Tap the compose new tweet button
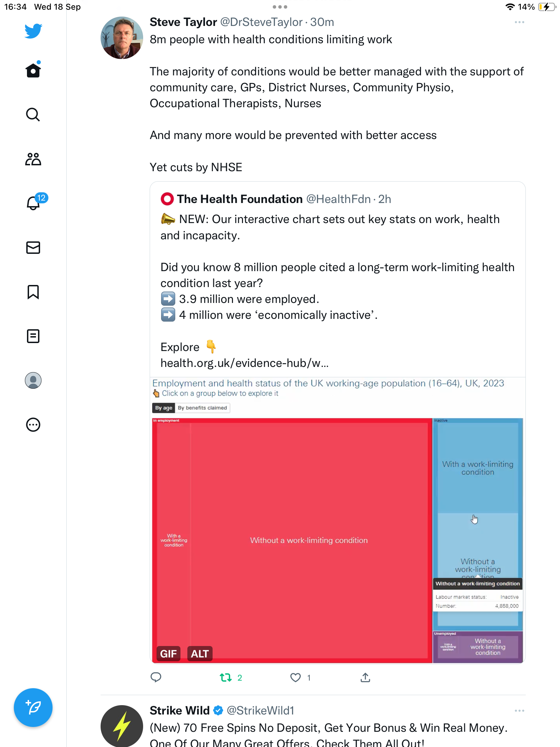Viewport: 560px width, 747px height. coord(33,708)
